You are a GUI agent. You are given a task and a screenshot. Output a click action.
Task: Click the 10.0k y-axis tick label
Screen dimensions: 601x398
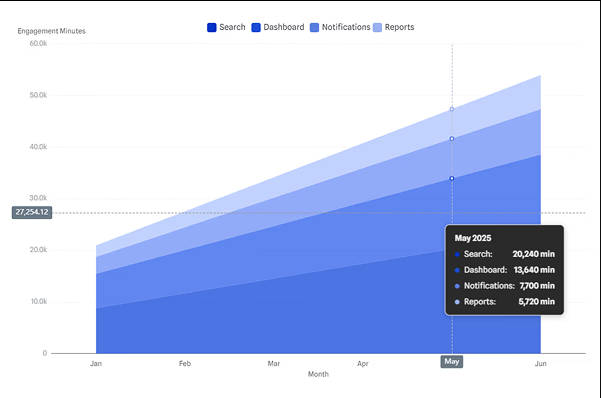pos(39,301)
